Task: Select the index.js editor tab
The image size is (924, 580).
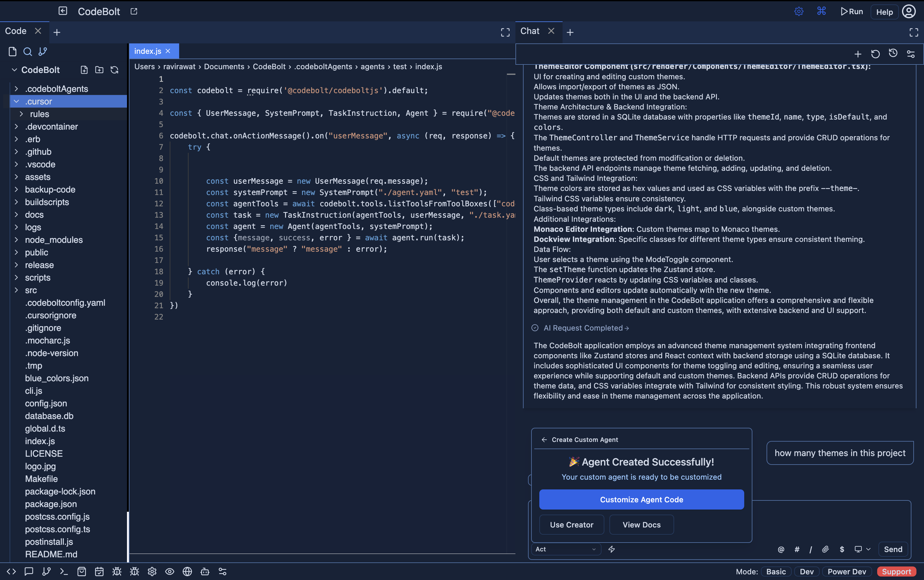Action: pos(147,51)
